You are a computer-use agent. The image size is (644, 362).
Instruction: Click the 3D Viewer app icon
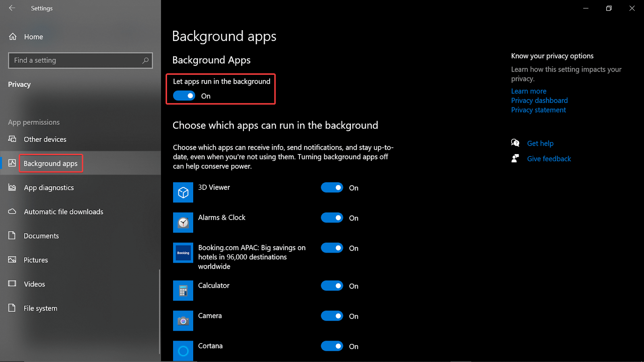pyautogui.click(x=183, y=192)
